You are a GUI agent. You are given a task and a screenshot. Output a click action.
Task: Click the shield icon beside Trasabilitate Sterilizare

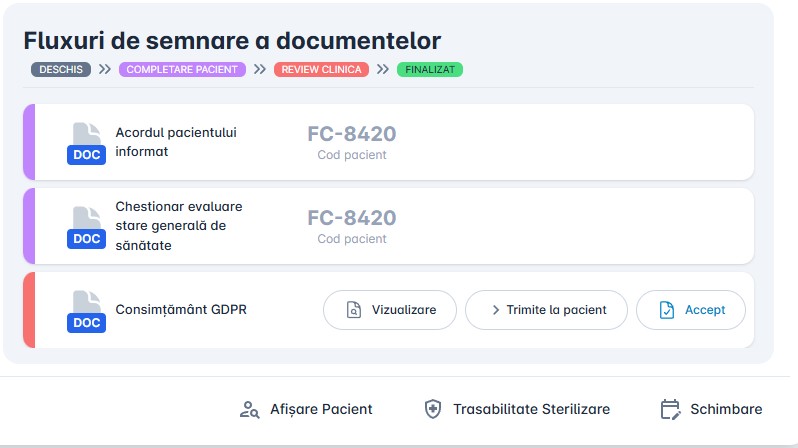[432, 409]
